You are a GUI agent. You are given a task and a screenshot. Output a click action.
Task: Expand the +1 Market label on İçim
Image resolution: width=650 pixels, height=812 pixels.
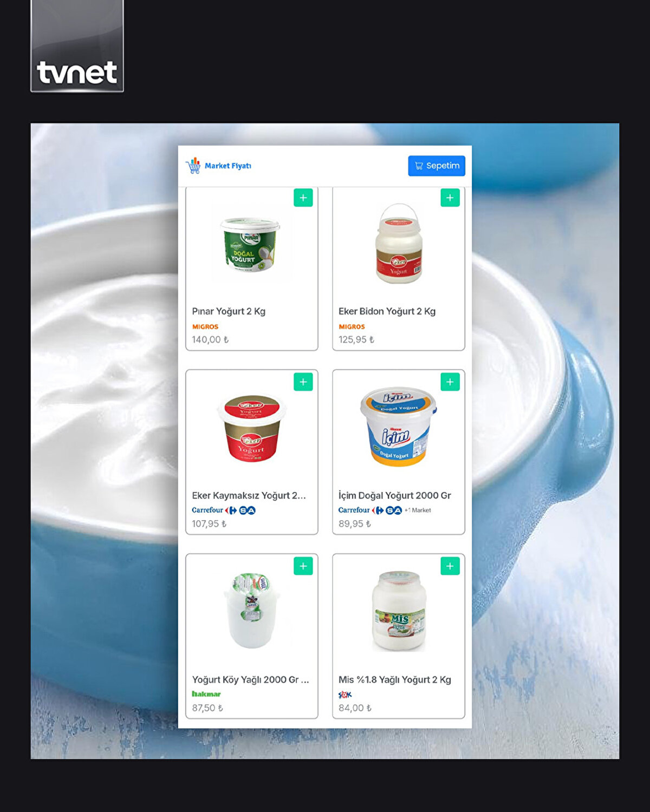(418, 510)
